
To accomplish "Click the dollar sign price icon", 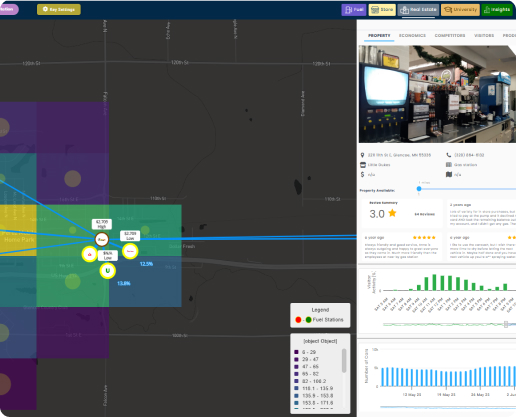I will pos(362,174).
